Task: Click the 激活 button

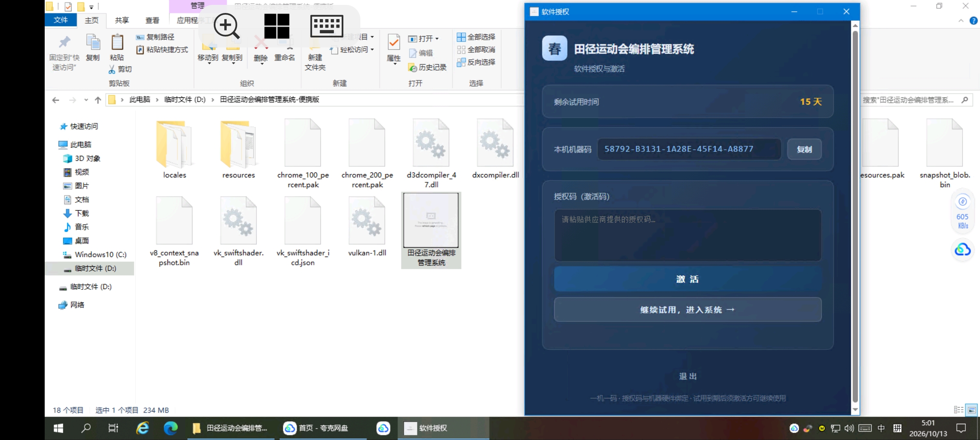Action: tap(687, 279)
